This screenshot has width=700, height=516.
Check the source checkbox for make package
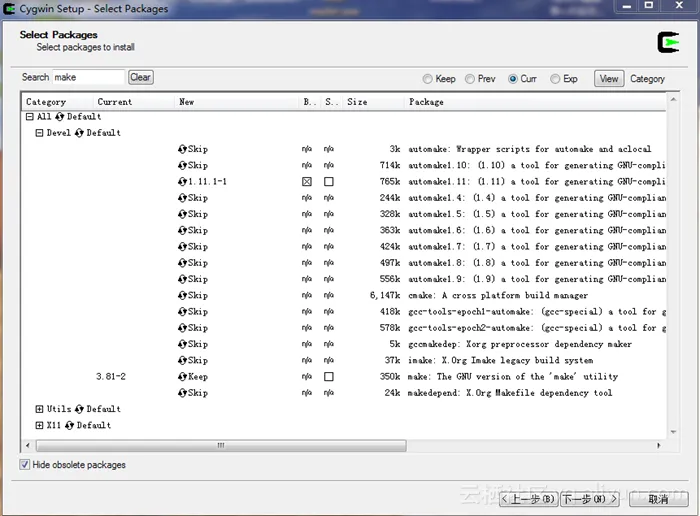[x=329, y=377]
